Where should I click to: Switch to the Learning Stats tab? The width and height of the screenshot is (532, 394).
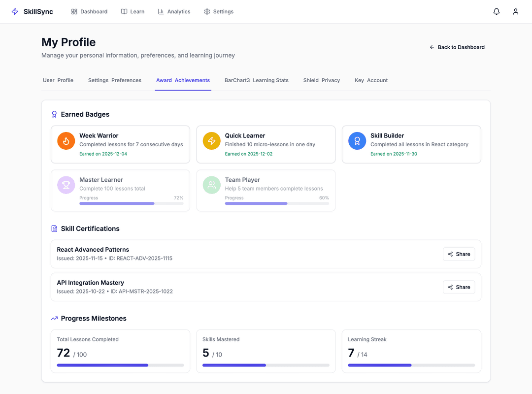257,80
